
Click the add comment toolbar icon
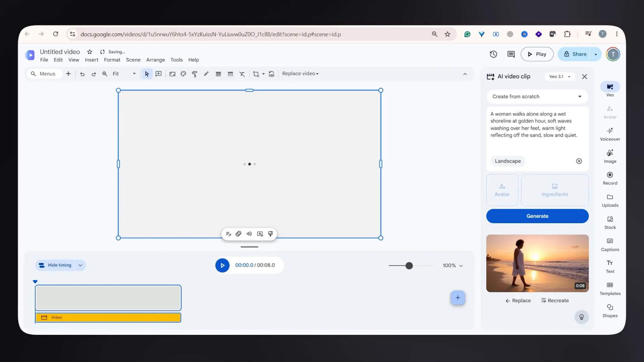(158, 74)
